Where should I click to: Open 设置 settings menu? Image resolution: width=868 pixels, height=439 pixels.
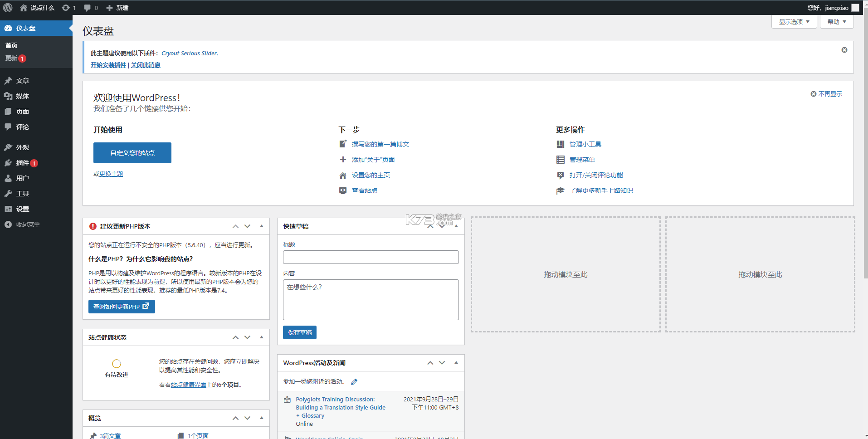(x=36, y=209)
